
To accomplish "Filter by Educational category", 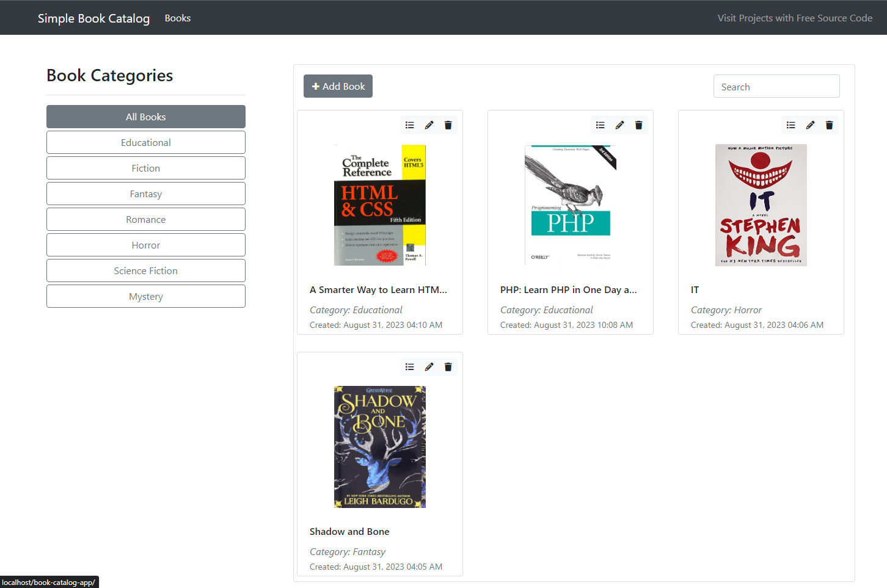I will pos(146,142).
